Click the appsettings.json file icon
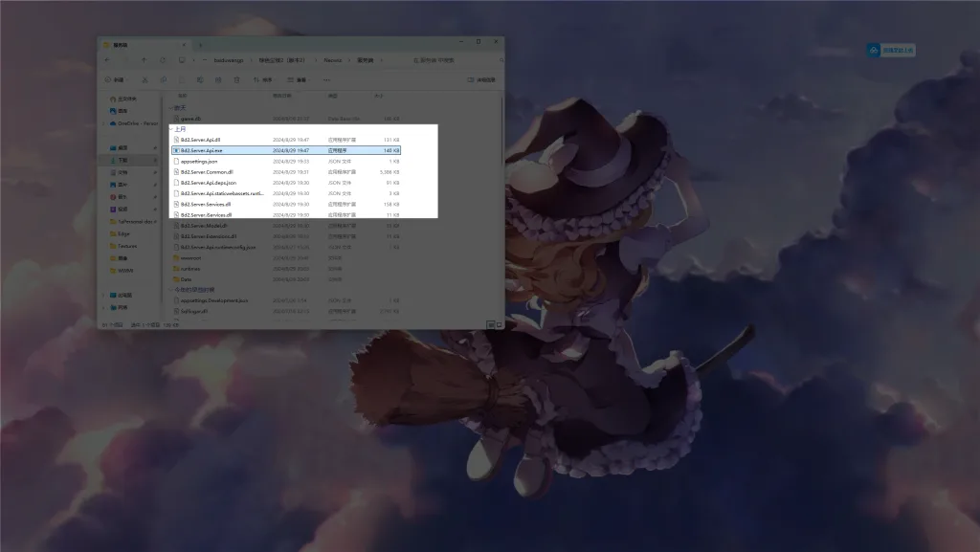 pos(176,162)
